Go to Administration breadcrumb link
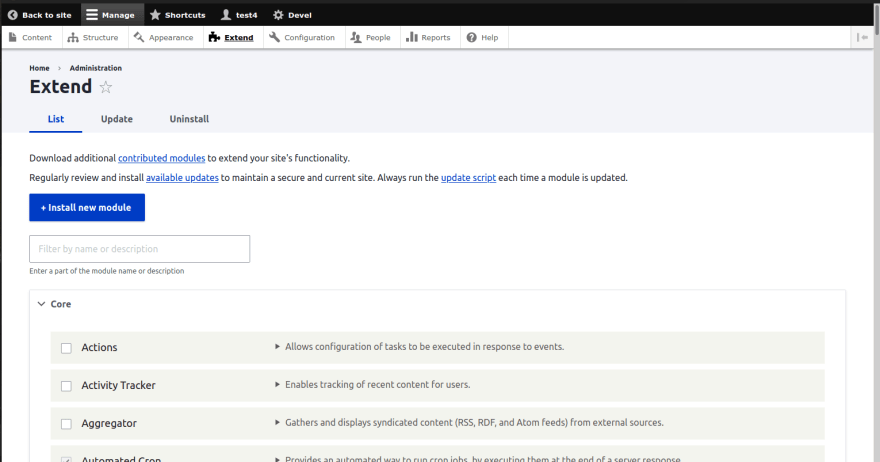The height and width of the screenshot is (462, 880). tap(95, 68)
